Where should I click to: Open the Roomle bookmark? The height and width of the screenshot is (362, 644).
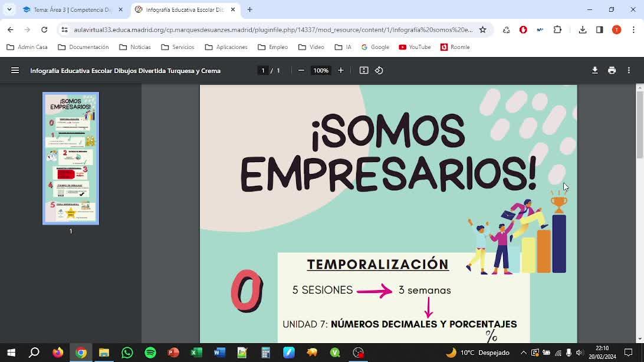tap(455, 47)
